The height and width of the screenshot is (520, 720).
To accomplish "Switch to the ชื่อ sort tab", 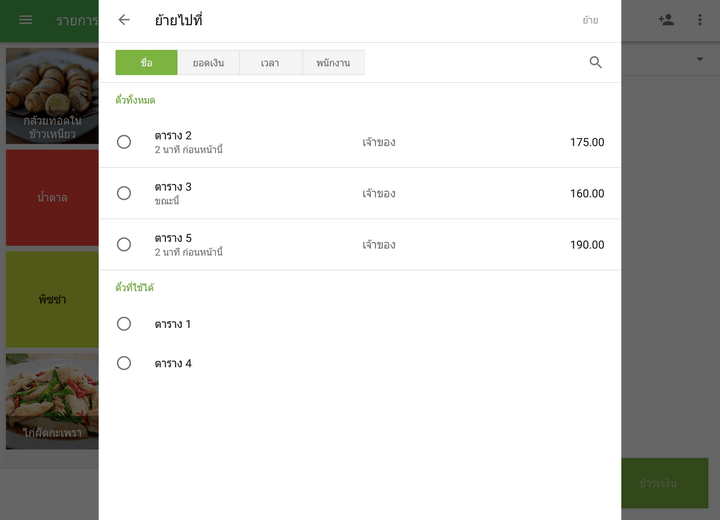I will coord(146,63).
